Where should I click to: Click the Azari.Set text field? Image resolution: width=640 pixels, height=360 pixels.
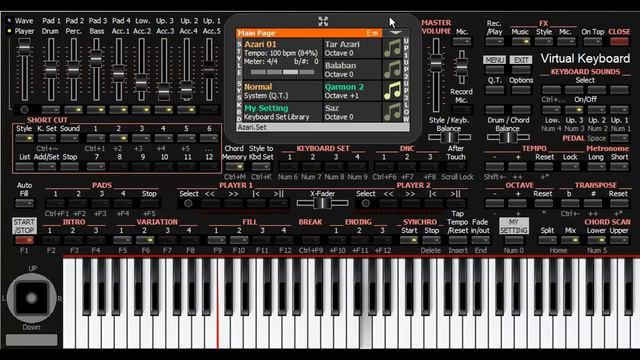pos(323,127)
